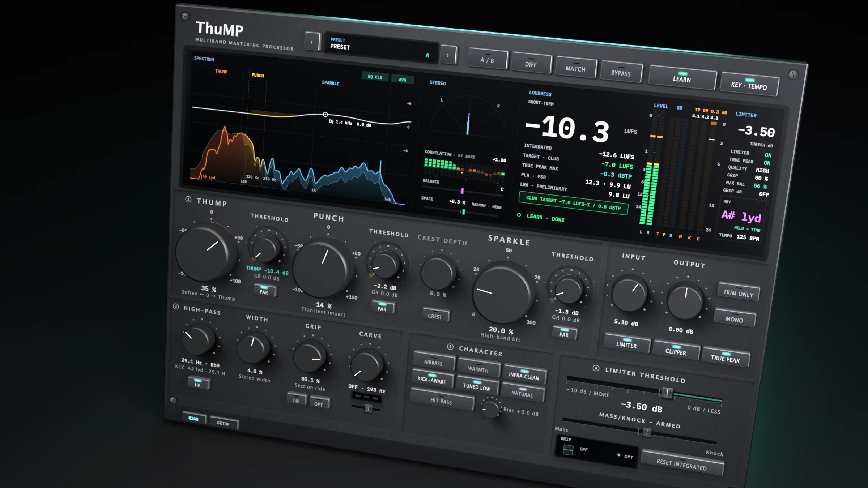Select the HIGH tab at bottom
This screenshot has width=868, height=488.
pos(193,418)
